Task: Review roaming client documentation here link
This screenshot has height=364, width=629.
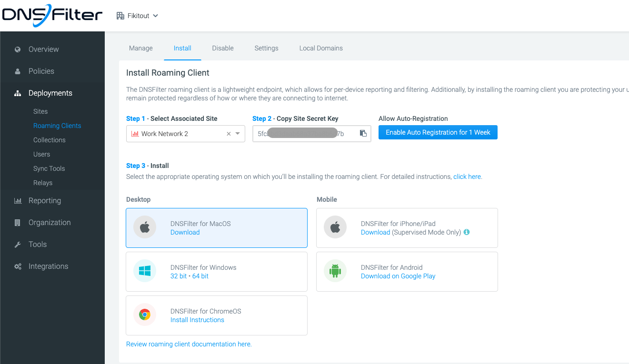Action: 189,344
